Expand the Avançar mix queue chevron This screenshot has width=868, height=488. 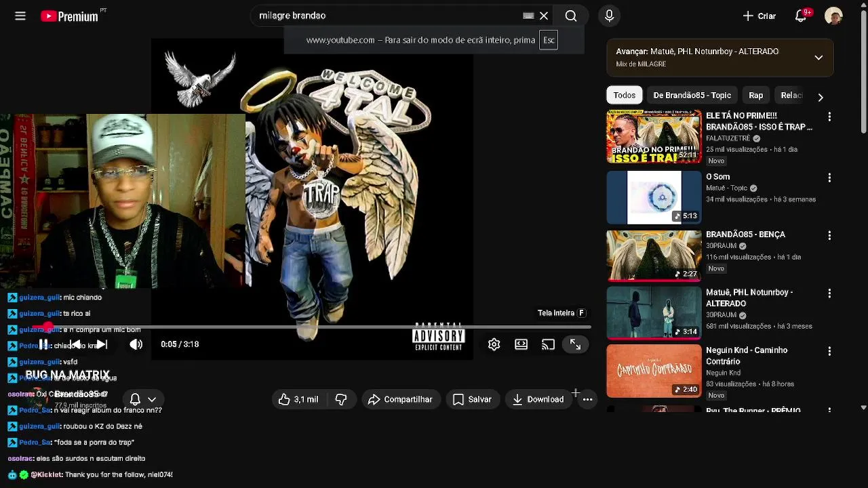point(818,58)
